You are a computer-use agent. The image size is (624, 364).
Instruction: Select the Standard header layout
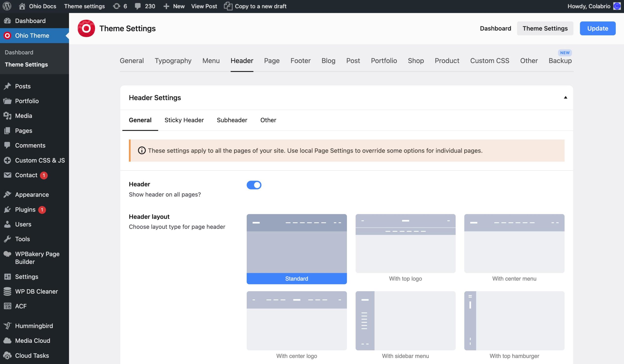tap(297, 249)
